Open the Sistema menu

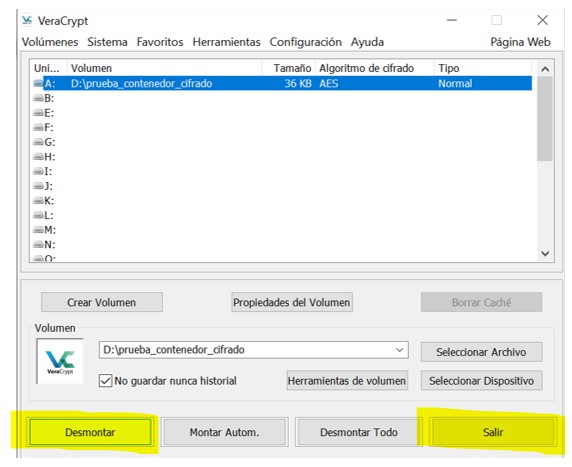pos(107,42)
